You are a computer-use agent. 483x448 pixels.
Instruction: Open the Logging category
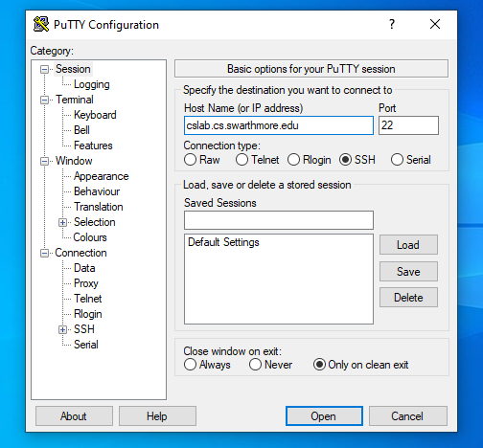pyautogui.click(x=92, y=84)
